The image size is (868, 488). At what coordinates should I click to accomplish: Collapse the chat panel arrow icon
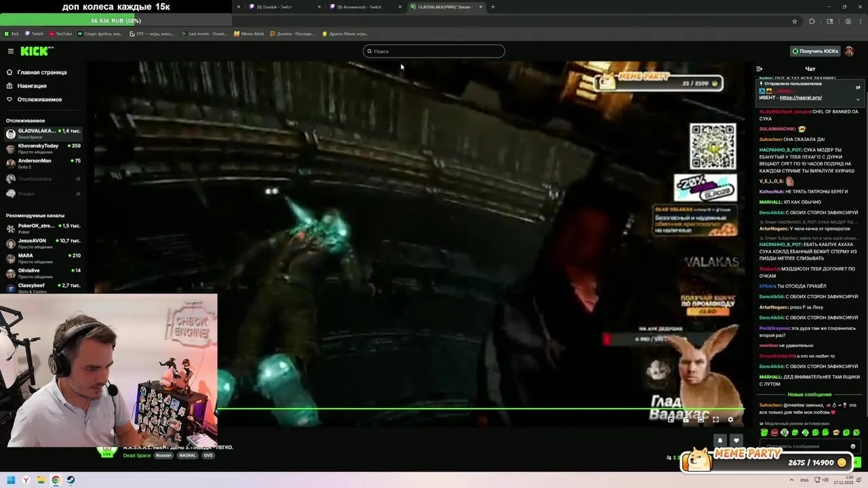(759, 68)
